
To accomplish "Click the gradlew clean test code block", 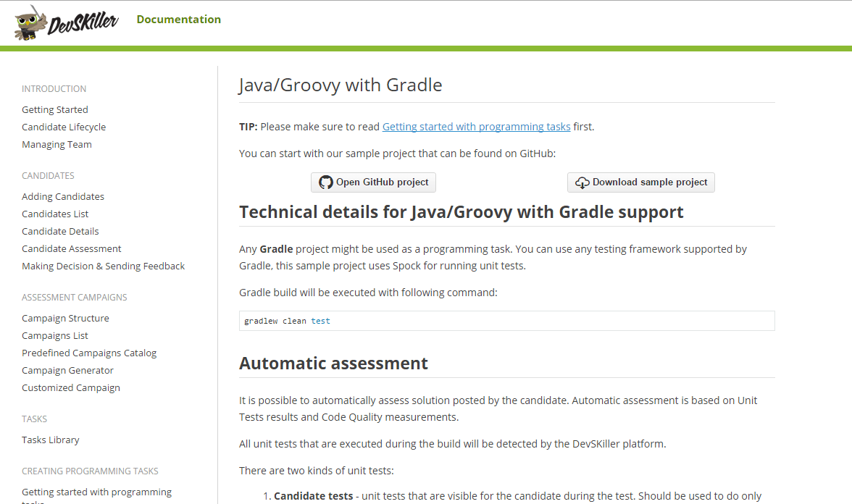I will click(506, 321).
